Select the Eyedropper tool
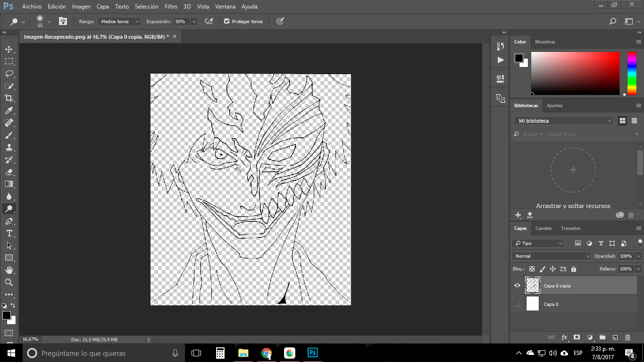 click(9, 110)
